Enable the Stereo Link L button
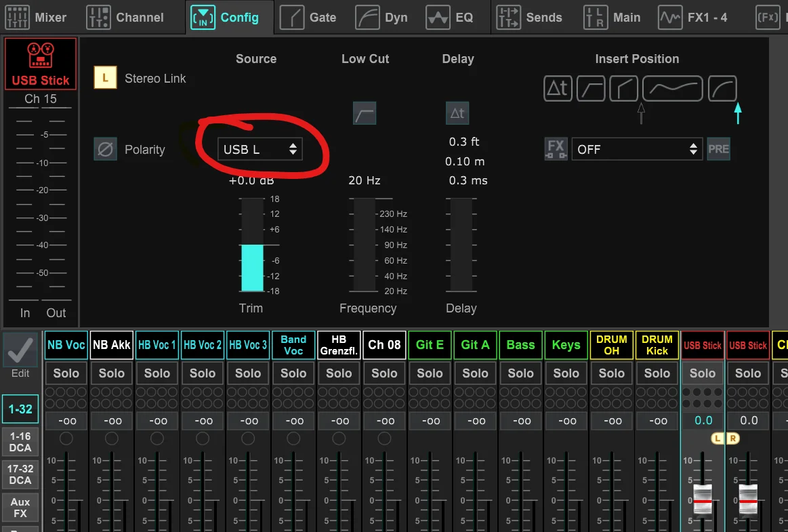The height and width of the screenshot is (532, 788). pos(105,78)
